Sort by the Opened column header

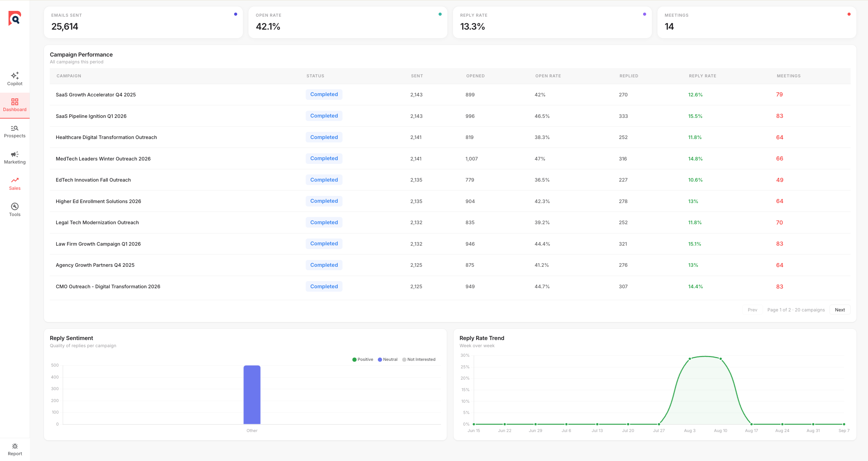coord(475,76)
